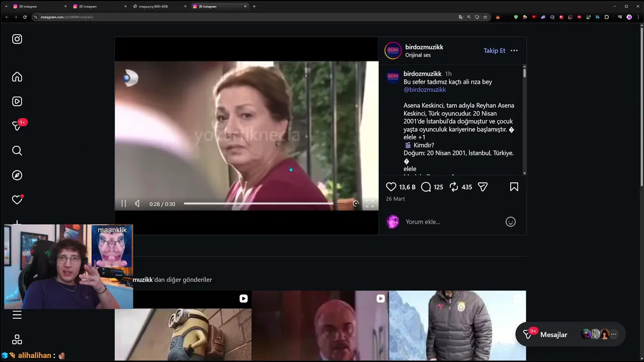Mute the video using the speaker icon
644x362 pixels.
tap(137, 204)
